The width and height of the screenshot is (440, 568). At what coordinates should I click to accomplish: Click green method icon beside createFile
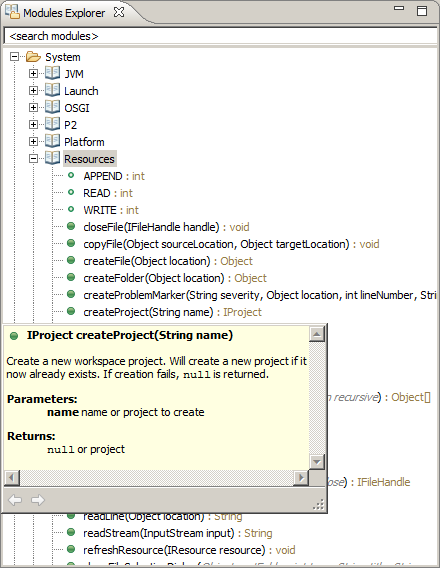(x=71, y=260)
